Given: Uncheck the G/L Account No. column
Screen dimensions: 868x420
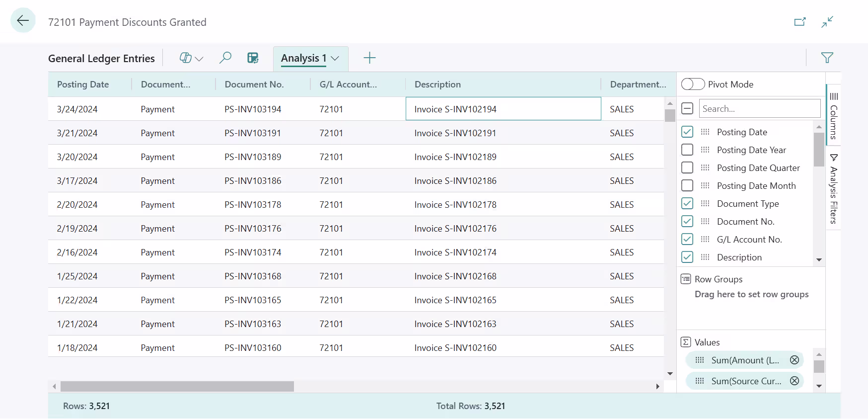Looking at the screenshot, I should pyautogui.click(x=687, y=240).
